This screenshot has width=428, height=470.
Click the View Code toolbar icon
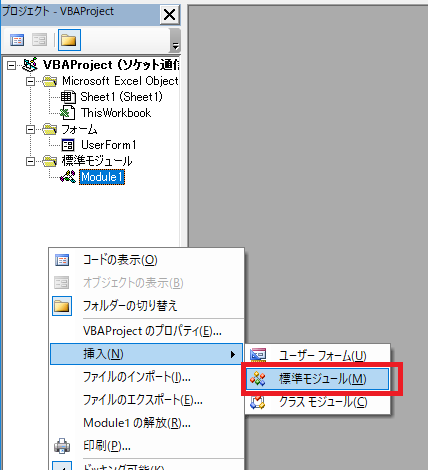tap(17, 40)
